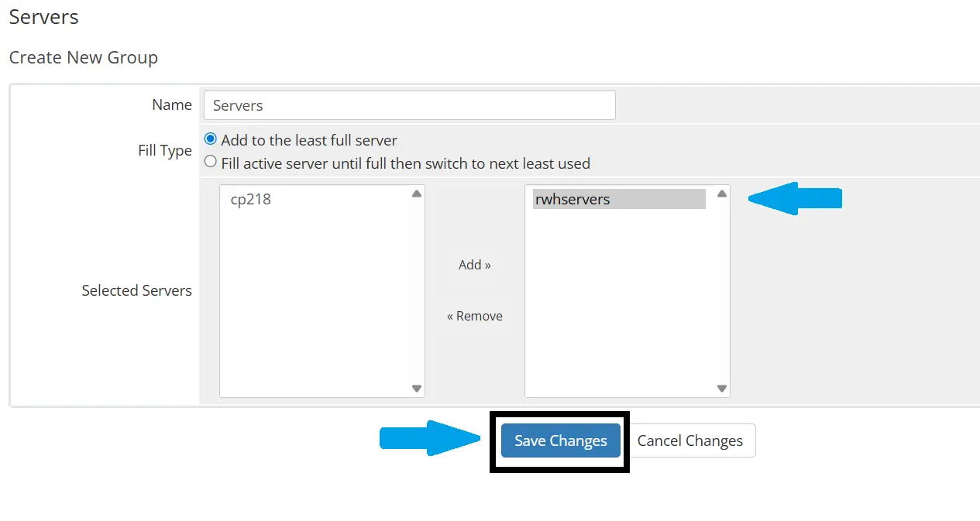Click up arrow of the rwhservers list scrollbar
The image size is (980, 521).
pos(722,194)
